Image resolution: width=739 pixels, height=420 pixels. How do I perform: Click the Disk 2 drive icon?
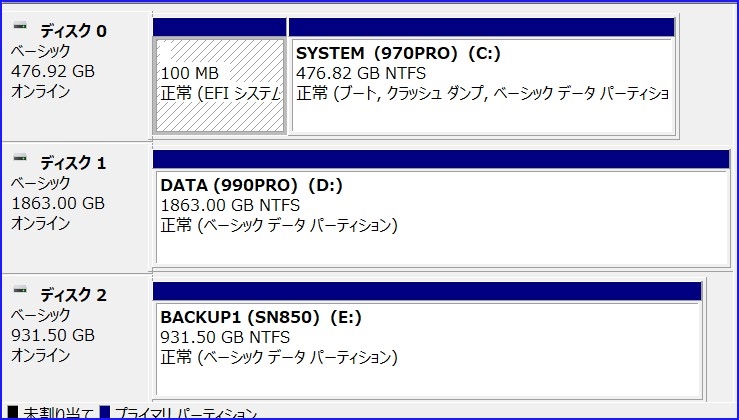(20, 292)
